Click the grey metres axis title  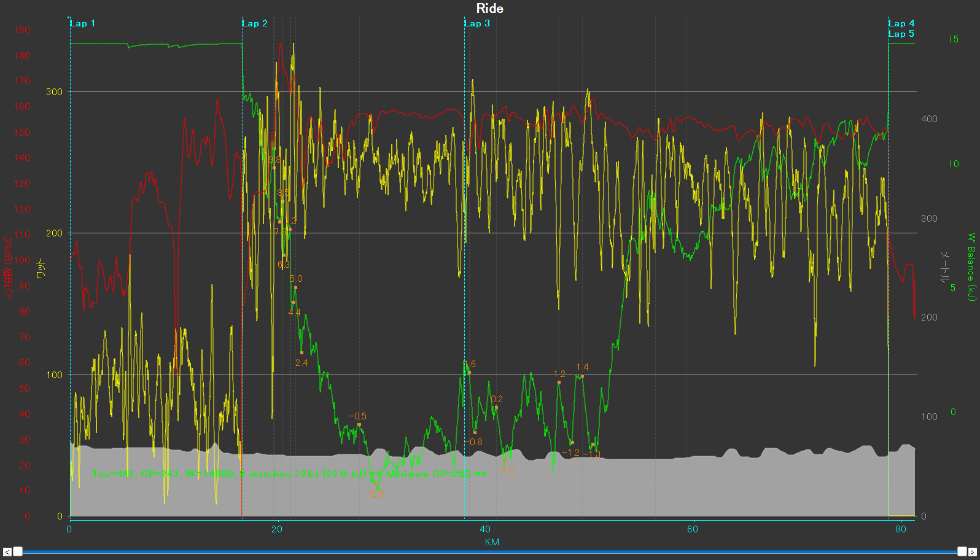(x=946, y=267)
